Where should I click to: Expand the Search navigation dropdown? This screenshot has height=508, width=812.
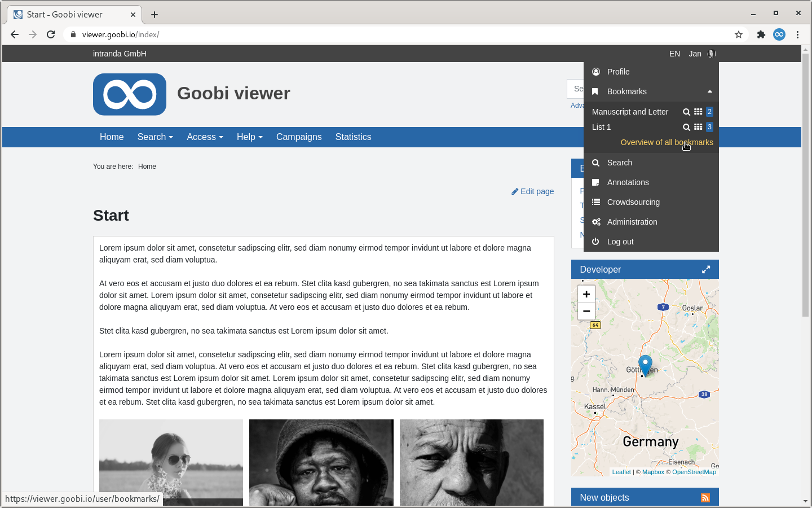155,137
